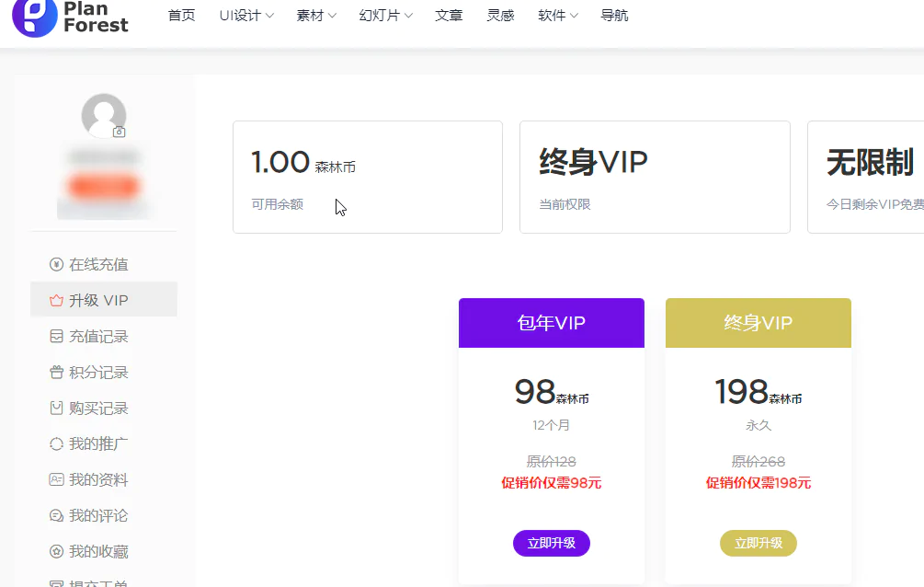Go to the 灵感 page
This screenshot has height=587, width=924.
pos(500,16)
